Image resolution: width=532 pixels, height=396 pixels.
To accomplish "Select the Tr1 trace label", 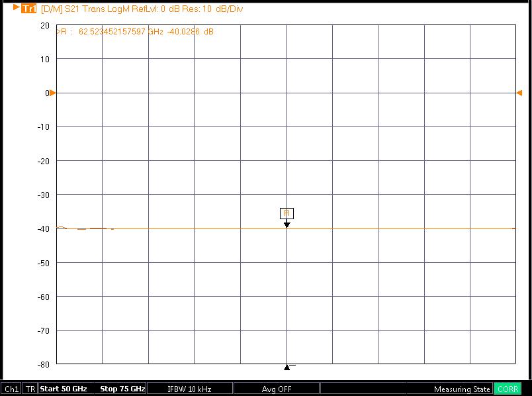I will (29, 9).
